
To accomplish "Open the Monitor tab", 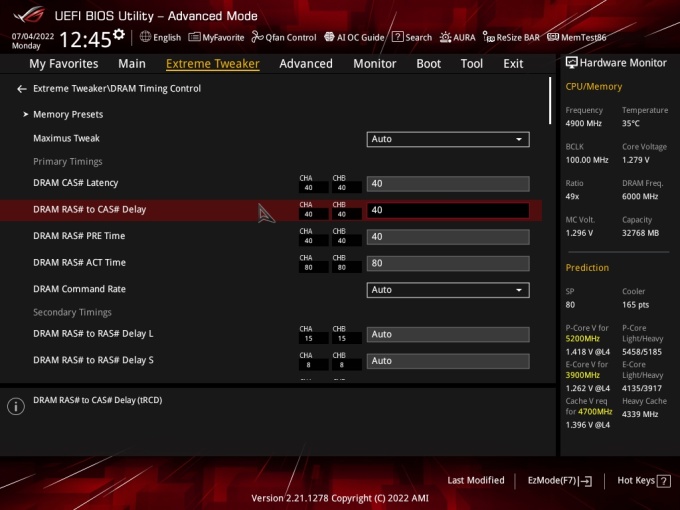I will [375, 64].
